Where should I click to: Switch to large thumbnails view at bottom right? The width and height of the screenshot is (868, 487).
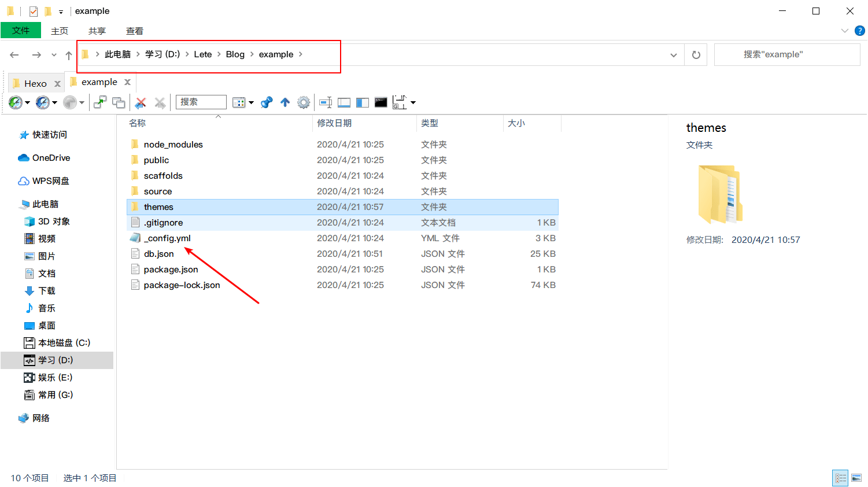856,478
